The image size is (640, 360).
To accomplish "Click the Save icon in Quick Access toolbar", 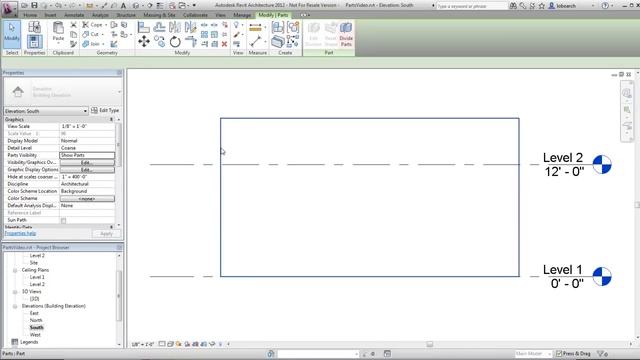I will (x=34, y=6).
